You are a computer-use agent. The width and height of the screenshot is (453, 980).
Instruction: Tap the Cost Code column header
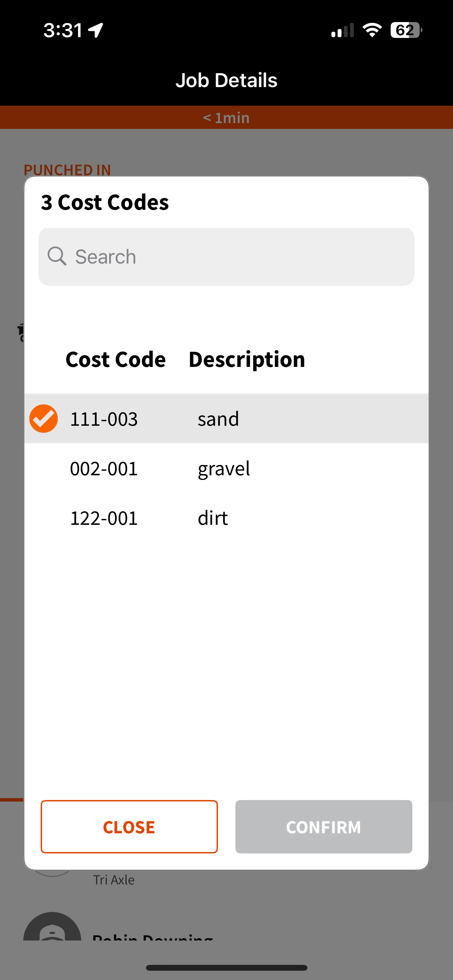[115, 359]
